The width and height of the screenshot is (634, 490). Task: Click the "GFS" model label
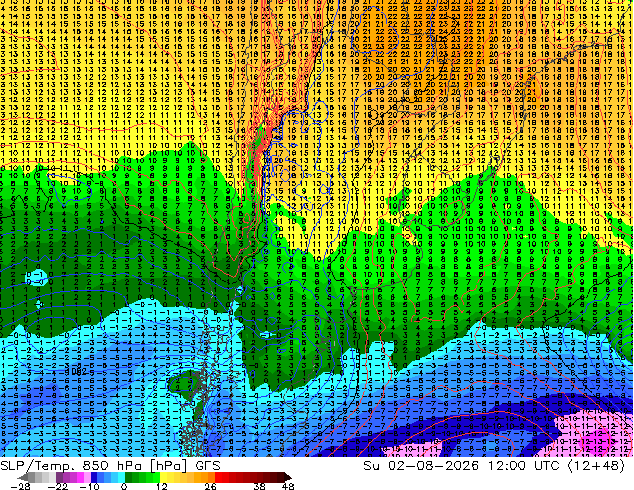coord(208,466)
